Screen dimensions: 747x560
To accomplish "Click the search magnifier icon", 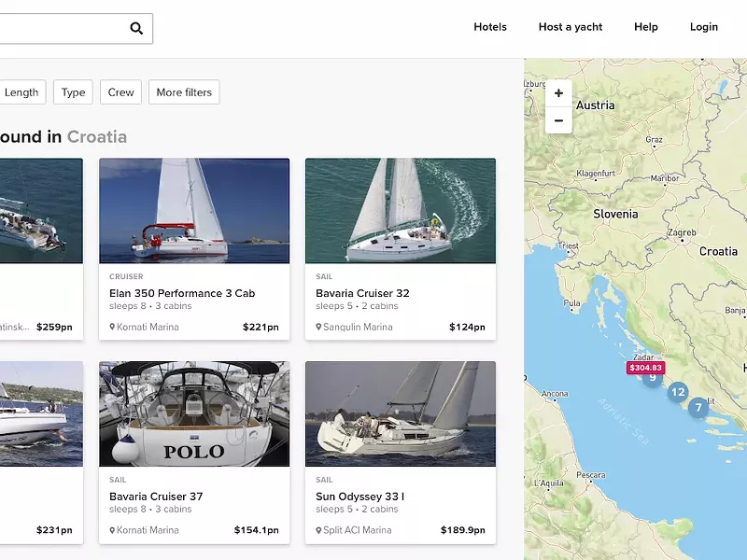I will pos(136,29).
